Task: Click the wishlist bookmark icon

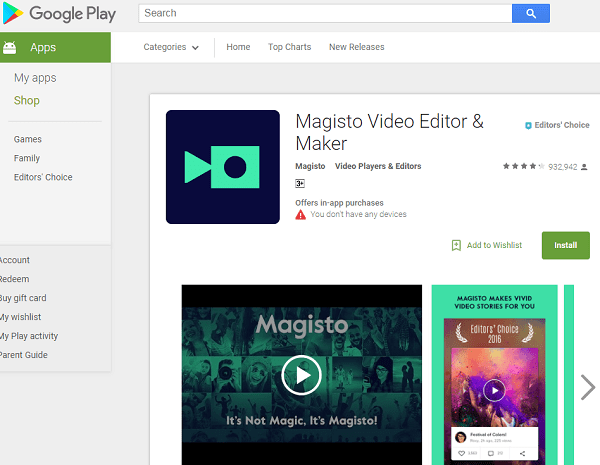Action: click(x=456, y=245)
